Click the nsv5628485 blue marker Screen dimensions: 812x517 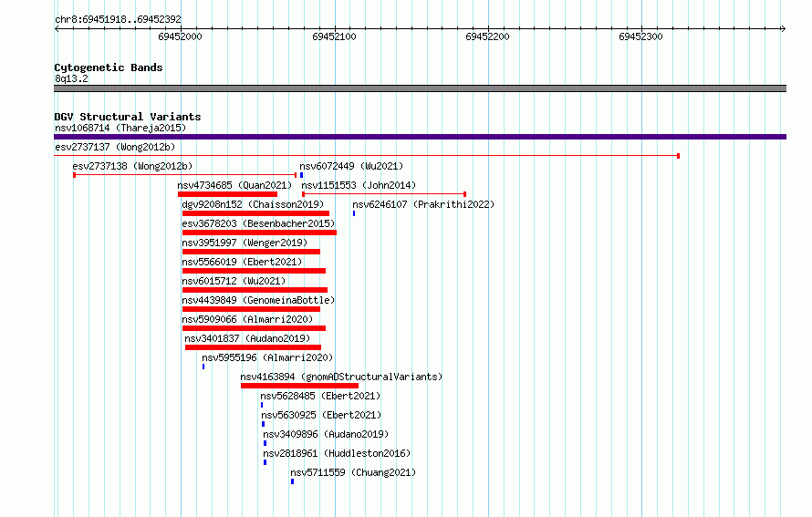pyautogui.click(x=262, y=405)
